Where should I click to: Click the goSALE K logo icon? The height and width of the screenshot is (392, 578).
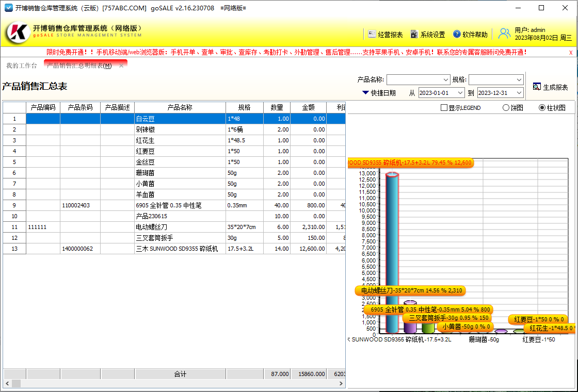18,33
